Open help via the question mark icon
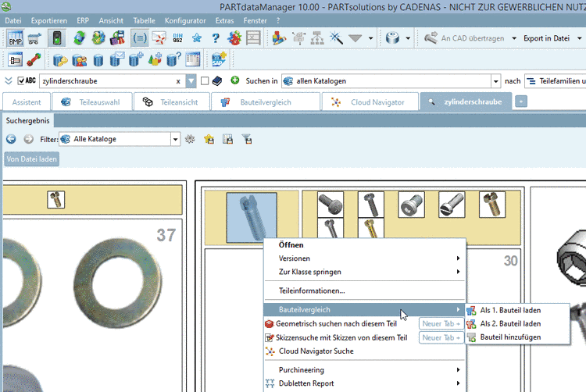The width and height of the screenshot is (586, 392). 216,38
